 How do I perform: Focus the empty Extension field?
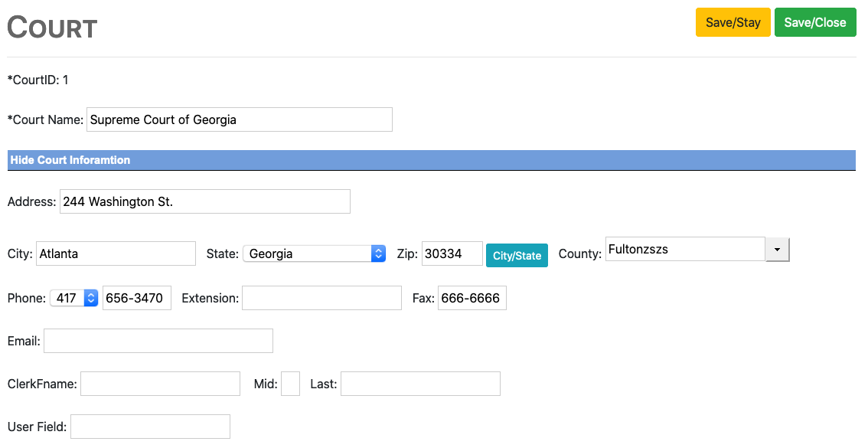click(x=321, y=298)
